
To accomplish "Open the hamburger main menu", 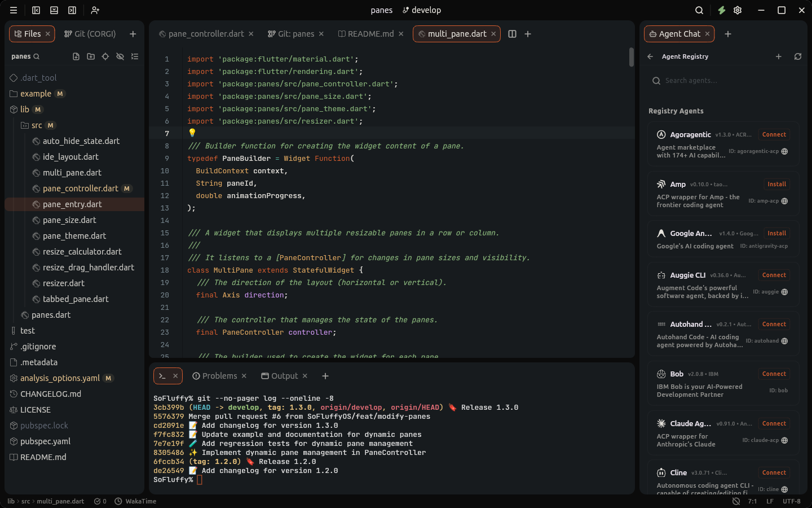I will point(14,10).
